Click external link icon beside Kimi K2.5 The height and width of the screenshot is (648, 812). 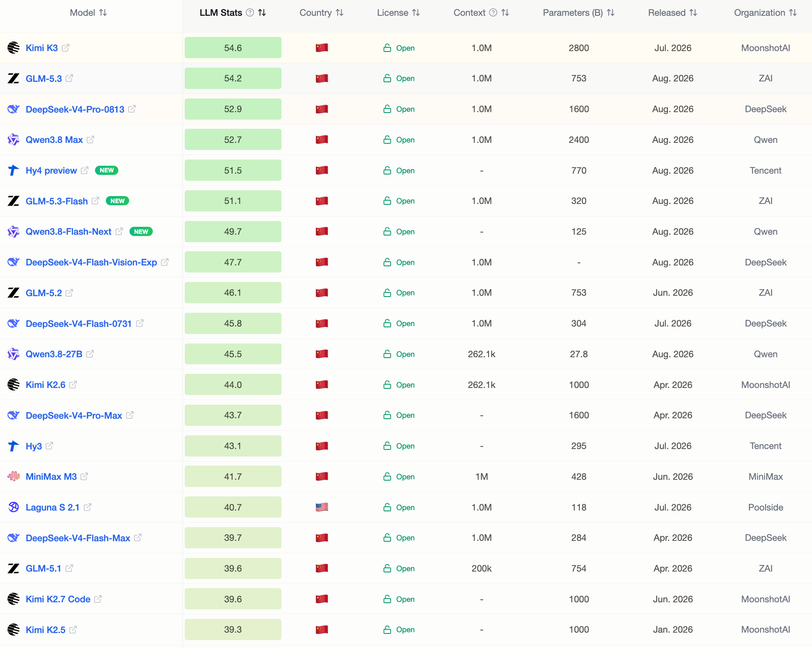point(73,629)
